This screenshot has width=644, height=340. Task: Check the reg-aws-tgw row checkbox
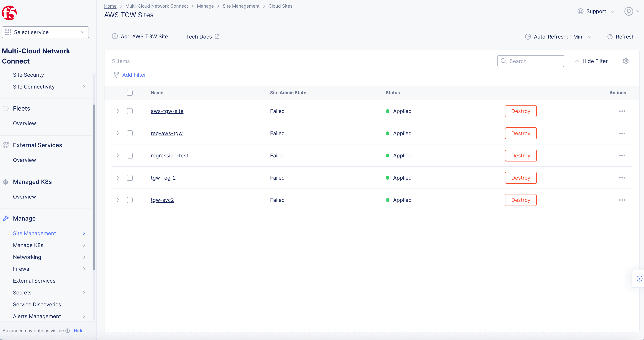coord(130,133)
